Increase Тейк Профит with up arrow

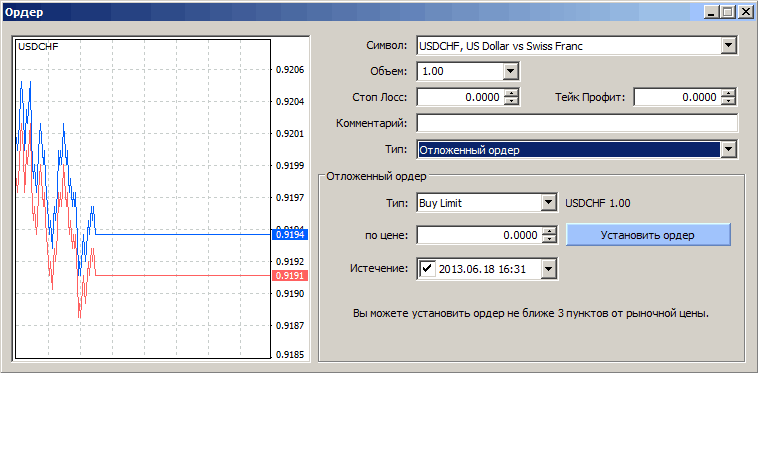point(728,93)
